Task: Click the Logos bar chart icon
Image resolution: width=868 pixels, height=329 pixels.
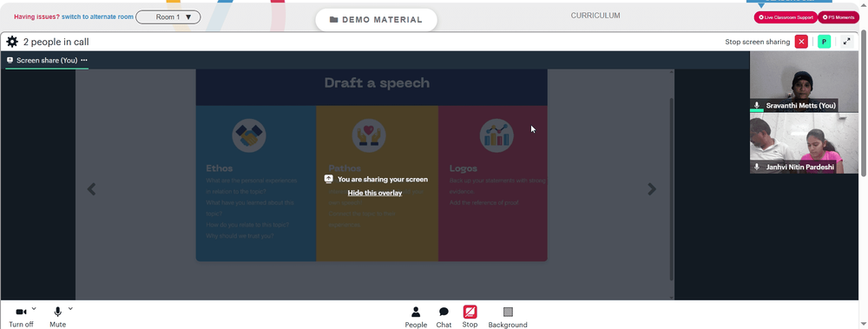Action: [x=496, y=135]
